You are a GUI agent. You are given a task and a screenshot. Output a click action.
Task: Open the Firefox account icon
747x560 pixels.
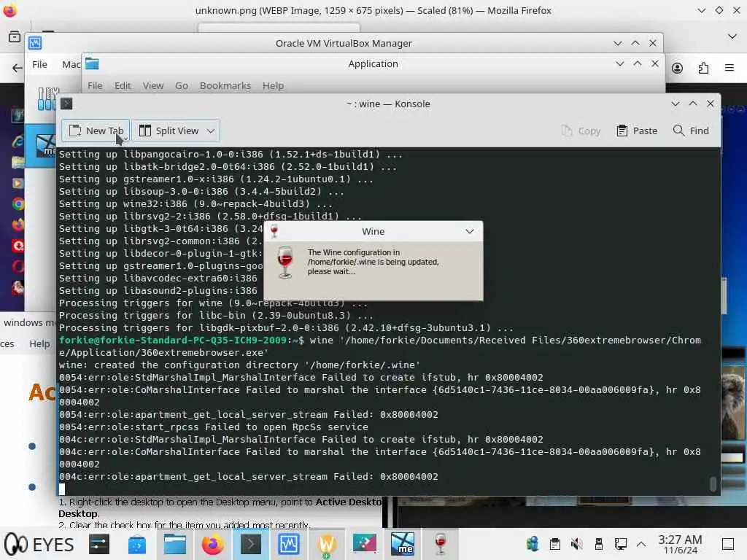point(677,68)
